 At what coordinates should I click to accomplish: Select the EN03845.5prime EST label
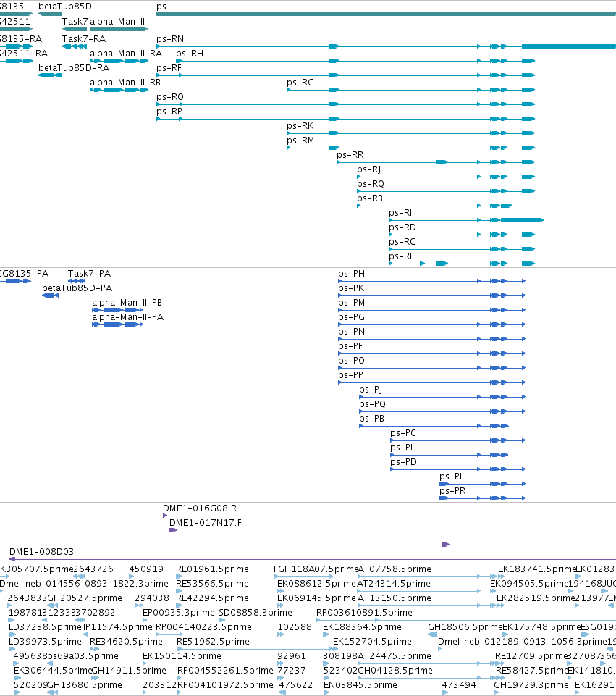360,685
